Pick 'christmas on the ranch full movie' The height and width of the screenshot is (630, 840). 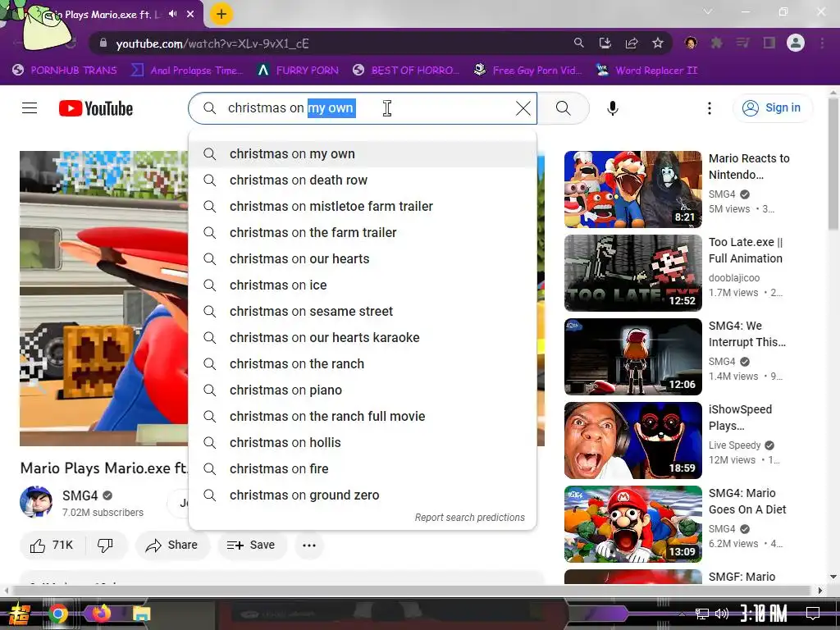coord(363,417)
